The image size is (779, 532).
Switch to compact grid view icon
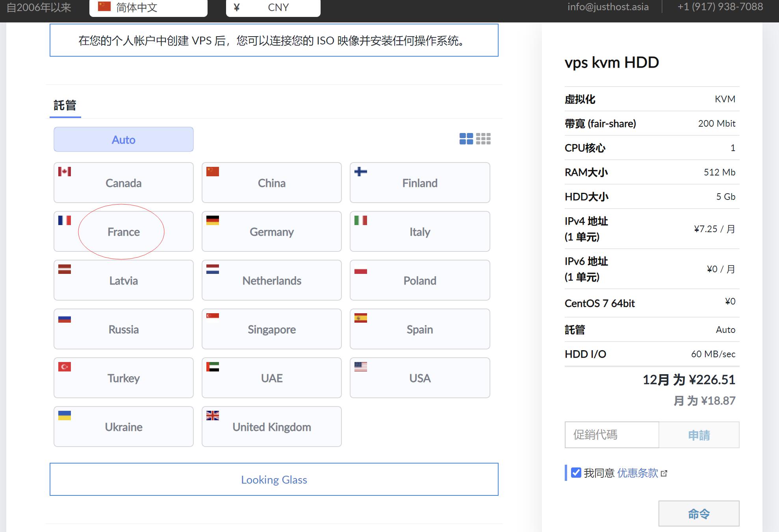pyautogui.click(x=483, y=139)
